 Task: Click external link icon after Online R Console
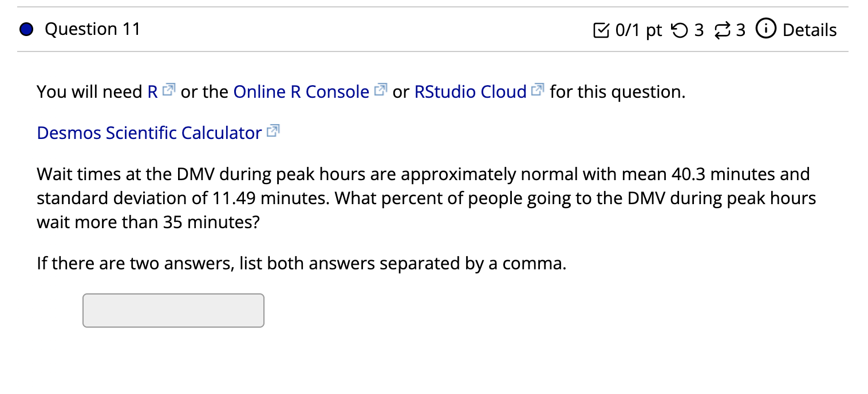point(381,90)
